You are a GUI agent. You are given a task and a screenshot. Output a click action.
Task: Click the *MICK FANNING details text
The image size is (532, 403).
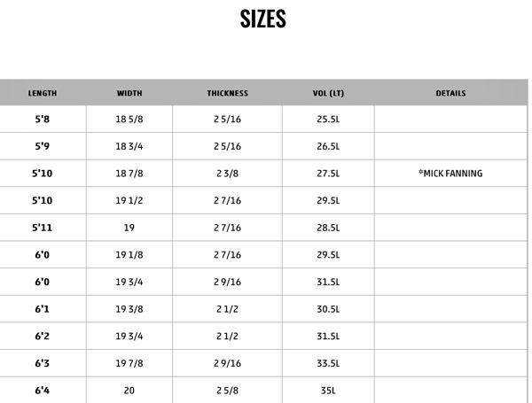pyautogui.click(x=450, y=174)
